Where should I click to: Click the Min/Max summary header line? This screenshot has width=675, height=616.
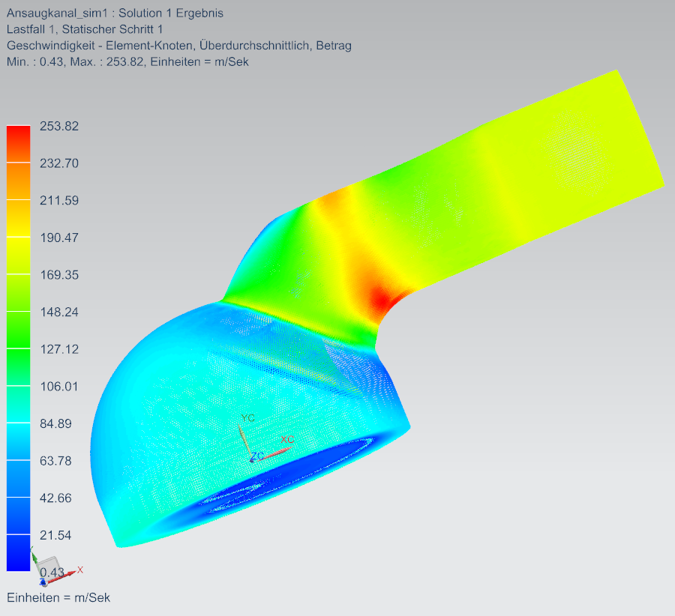click(127, 61)
